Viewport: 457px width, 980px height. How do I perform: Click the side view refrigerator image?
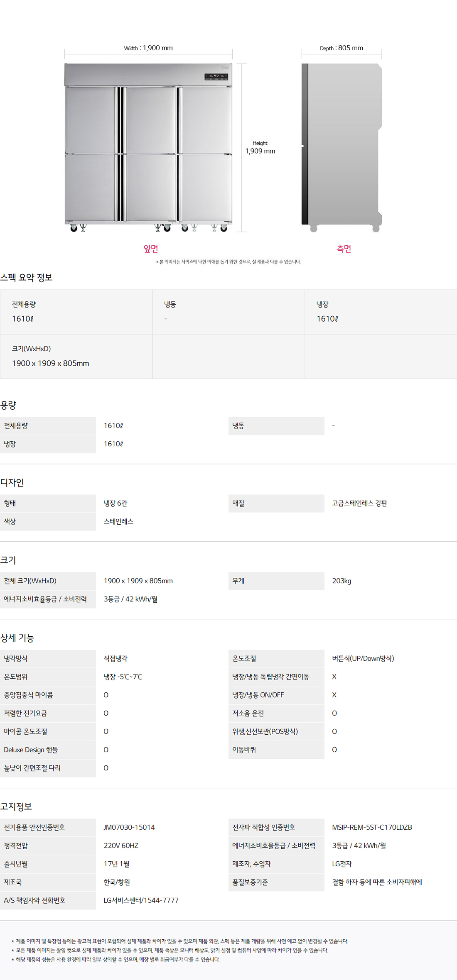tap(342, 147)
